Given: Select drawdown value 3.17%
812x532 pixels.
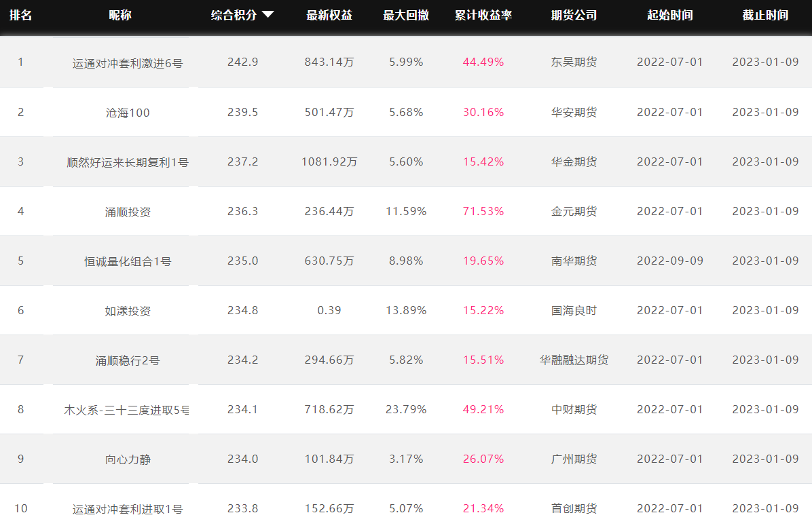Looking at the screenshot, I should pos(406,459).
